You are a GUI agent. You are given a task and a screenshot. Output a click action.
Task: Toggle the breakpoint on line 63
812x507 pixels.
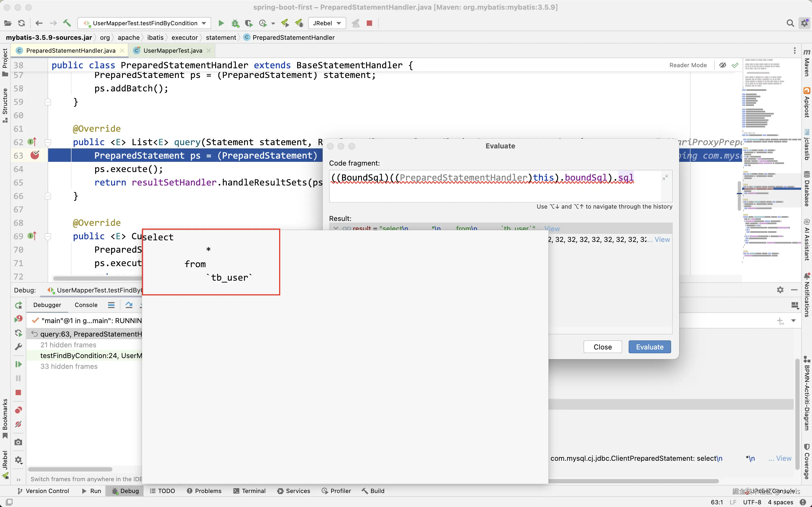(x=35, y=155)
